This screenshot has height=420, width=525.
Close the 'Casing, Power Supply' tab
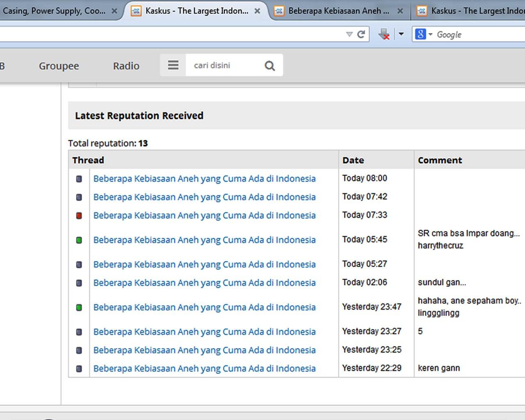(x=114, y=11)
